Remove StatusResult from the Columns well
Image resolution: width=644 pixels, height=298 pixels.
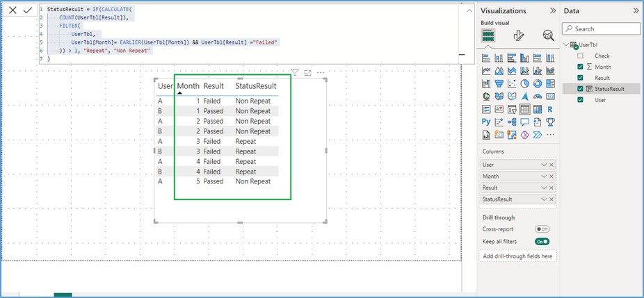point(552,199)
